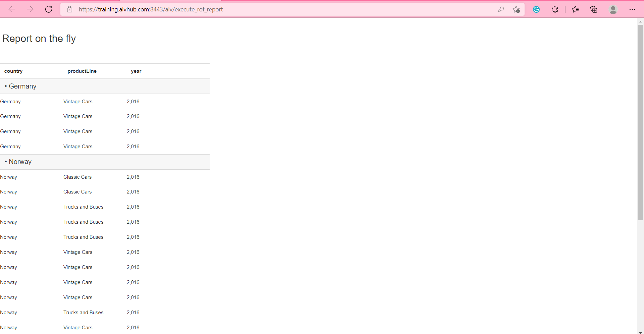
Task: Open saved passwords key icon
Action: pos(501,9)
